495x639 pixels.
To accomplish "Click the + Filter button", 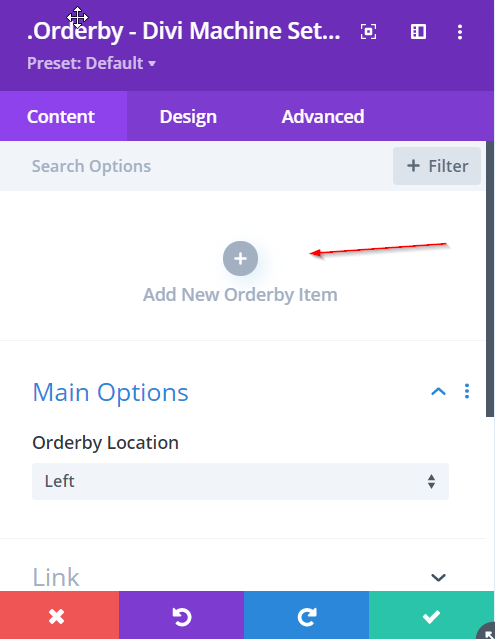I will [437, 166].
